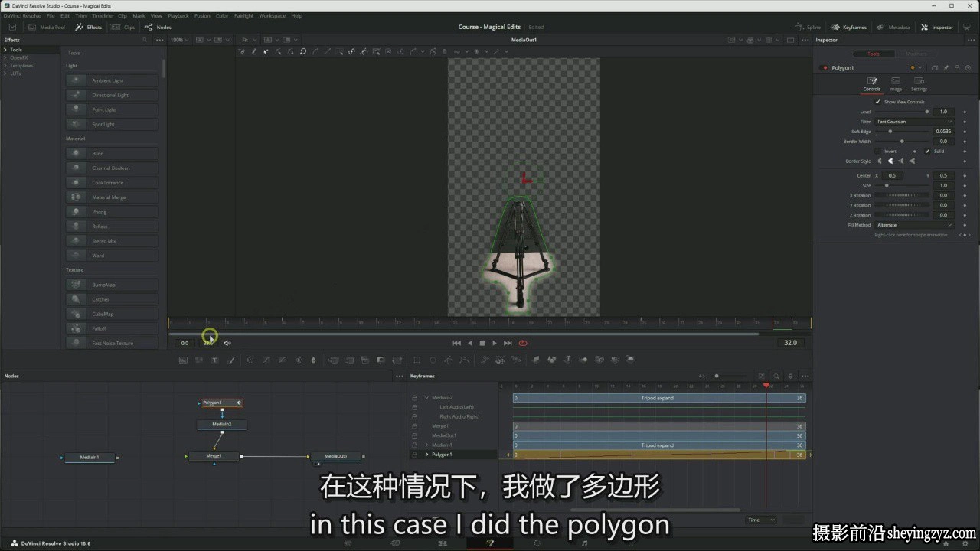
Task: Open the Time mode dropdown in Keyframes
Action: click(761, 520)
